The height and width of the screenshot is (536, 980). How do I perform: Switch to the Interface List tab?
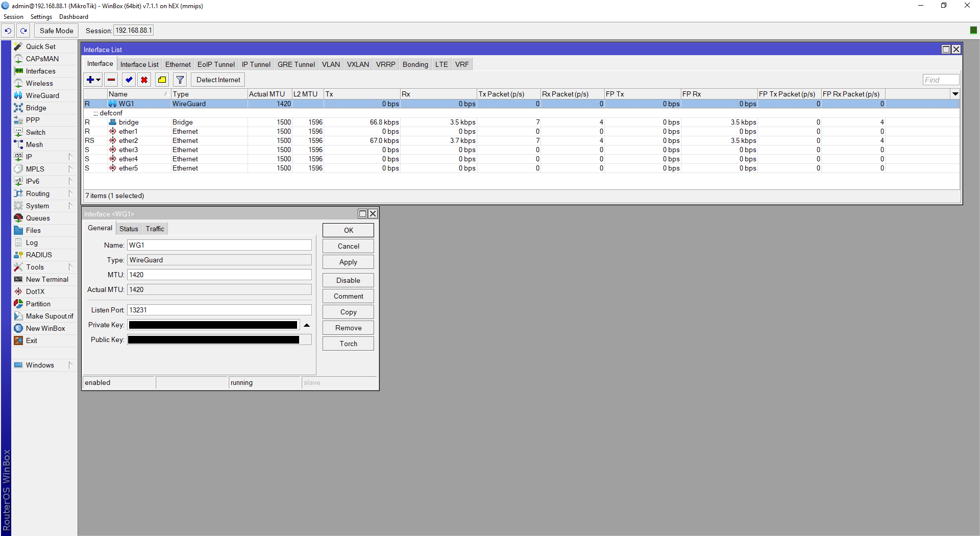pyautogui.click(x=139, y=64)
